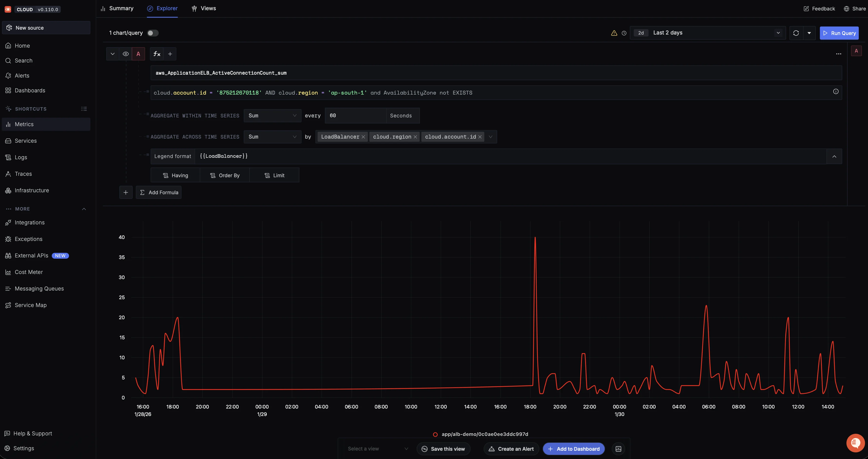Click Add to Dashboard button
Image resolution: width=868 pixels, height=459 pixels.
(573, 449)
